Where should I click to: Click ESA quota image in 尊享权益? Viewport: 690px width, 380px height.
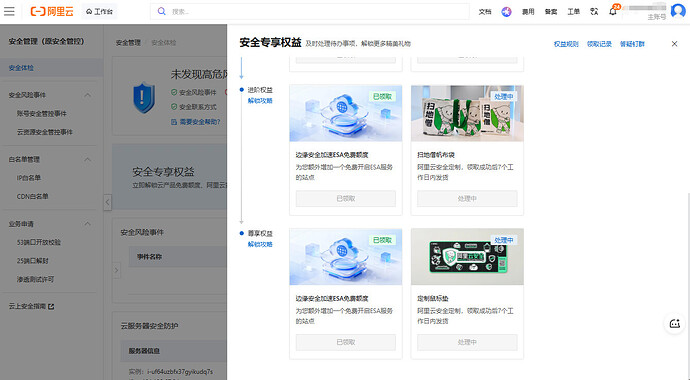point(345,257)
